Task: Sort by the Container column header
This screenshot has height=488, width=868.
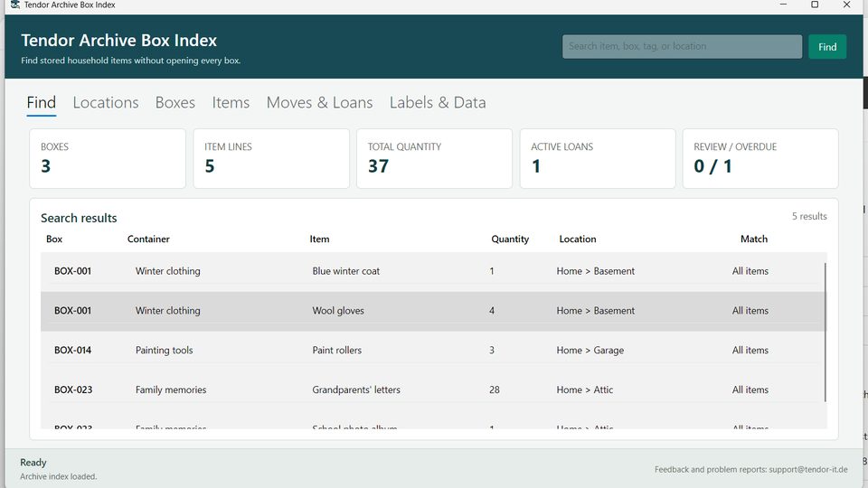Action: [x=148, y=239]
